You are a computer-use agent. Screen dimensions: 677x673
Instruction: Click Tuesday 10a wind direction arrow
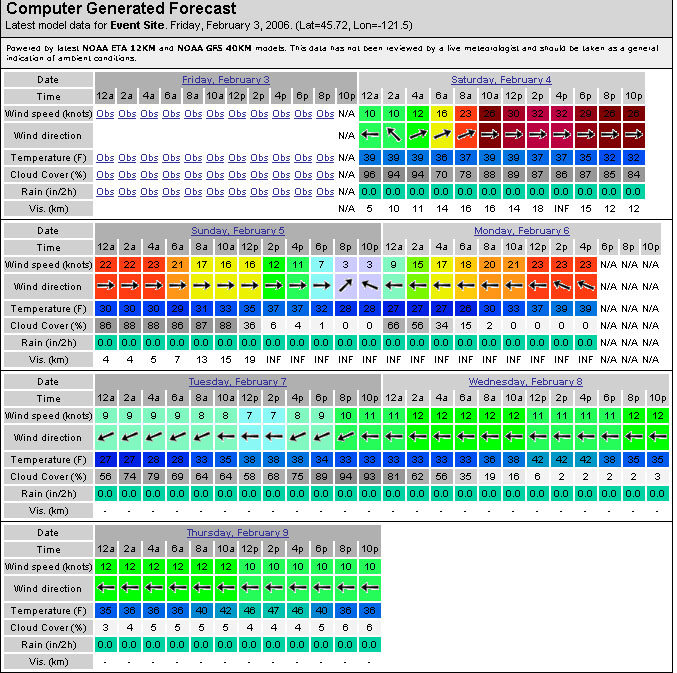[226, 437]
